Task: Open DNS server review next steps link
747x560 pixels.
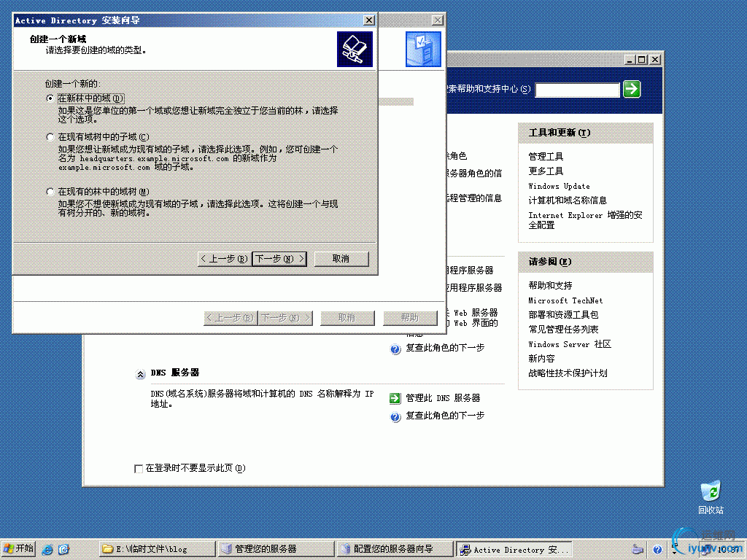Action: [x=445, y=415]
